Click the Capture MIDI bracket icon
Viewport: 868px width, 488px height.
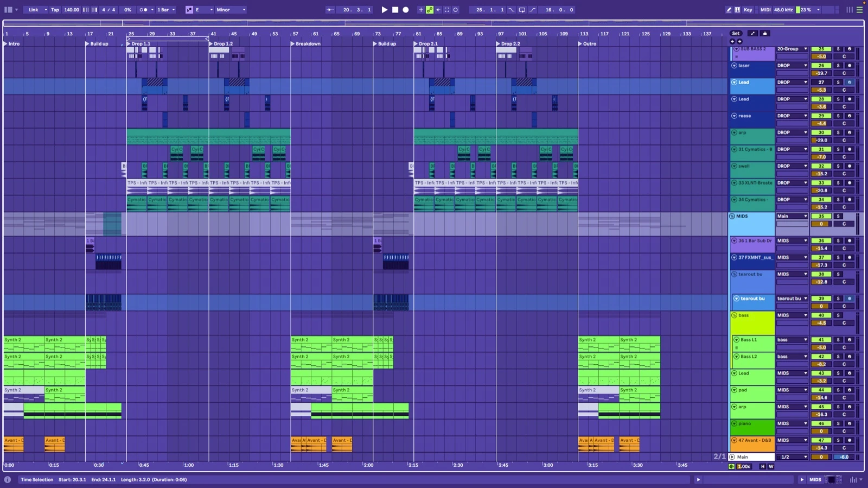click(x=447, y=10)
